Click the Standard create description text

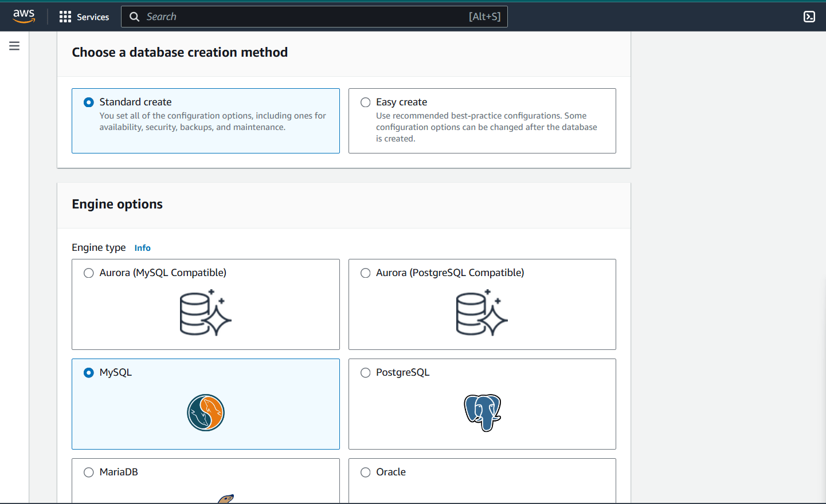click(x=213, y=121)
